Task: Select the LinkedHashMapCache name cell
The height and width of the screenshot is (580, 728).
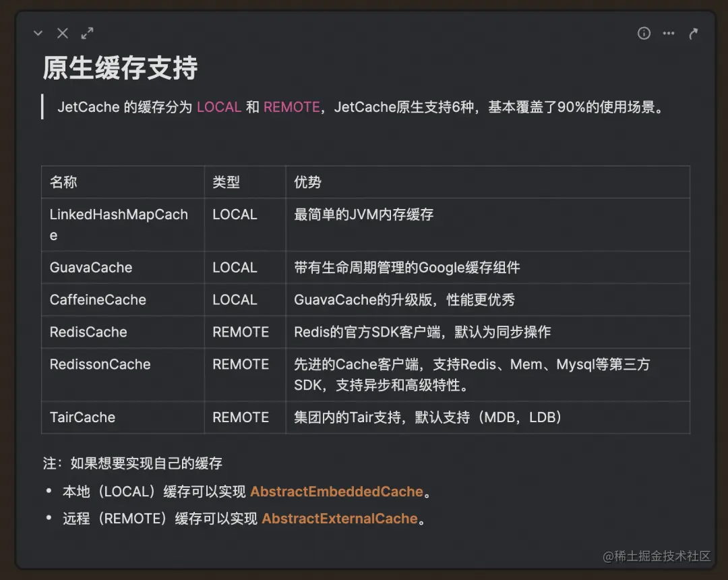Action: 123,225
